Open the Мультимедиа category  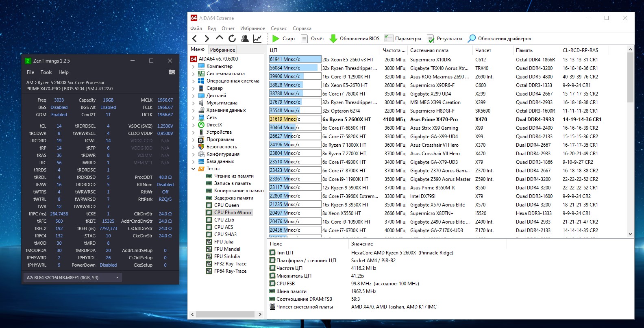pos(222,103)
